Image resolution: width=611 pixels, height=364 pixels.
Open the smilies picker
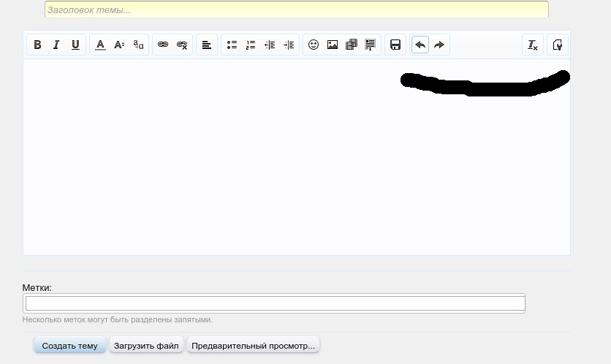[x=314, y=45]
